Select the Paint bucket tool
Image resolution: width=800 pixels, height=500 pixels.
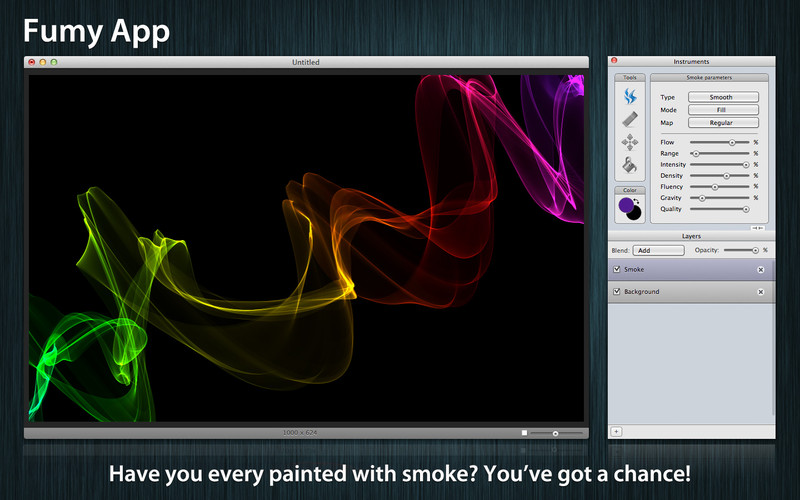(x=630, y=165)
